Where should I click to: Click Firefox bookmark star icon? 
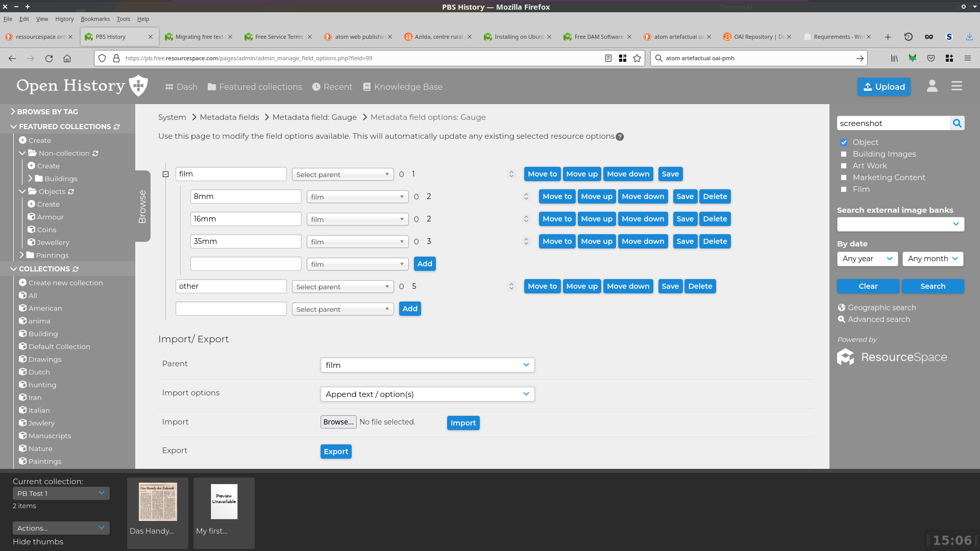(637, 58)
